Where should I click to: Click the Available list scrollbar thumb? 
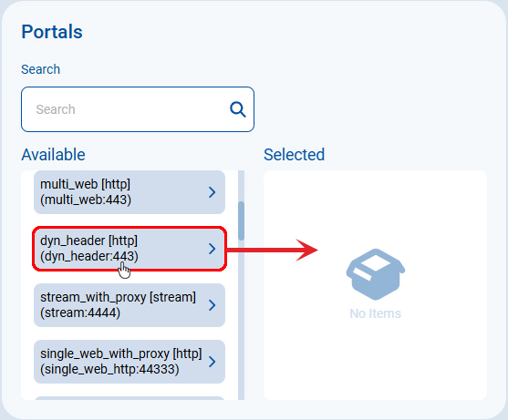[241, 220]
